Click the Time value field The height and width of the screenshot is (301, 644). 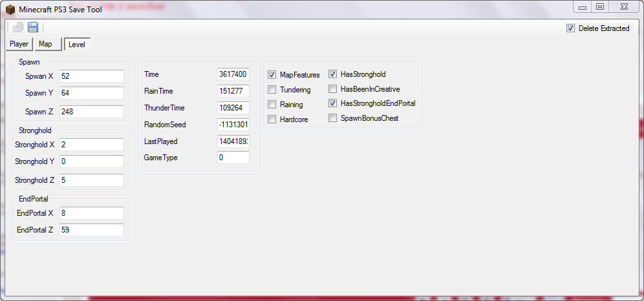(x=233, y=74)
